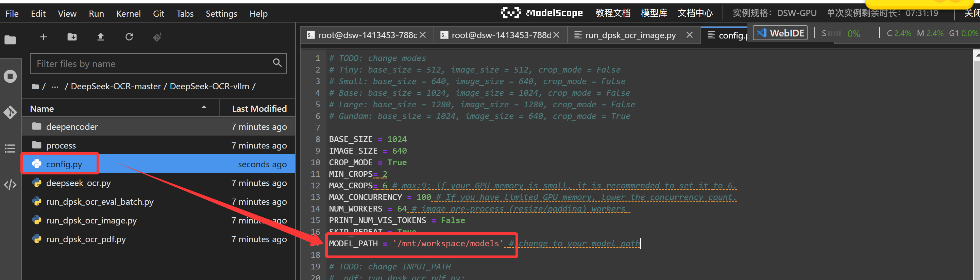The width and height of the screenshot is (980, 280).
Task: Open the Kernel menu
Action: pos(128,14)
